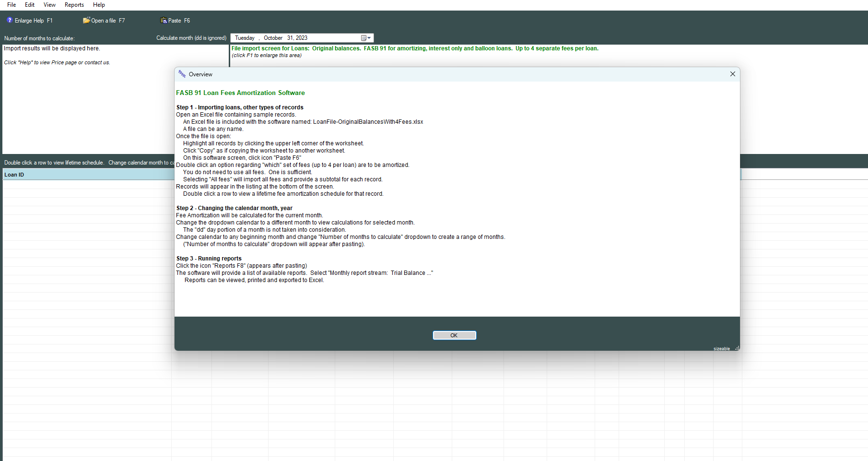Viewport: 868px width, 461px height.
Task: Click the Overview dialog title icon
Action: [182, 74]
